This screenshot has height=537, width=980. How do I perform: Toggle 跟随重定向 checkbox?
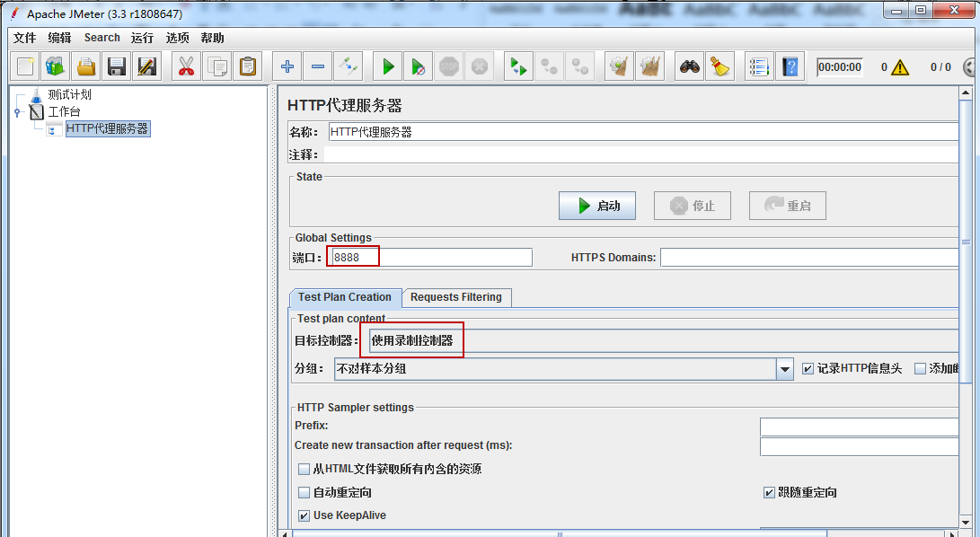pyautogui.click(x=770, y=493)
